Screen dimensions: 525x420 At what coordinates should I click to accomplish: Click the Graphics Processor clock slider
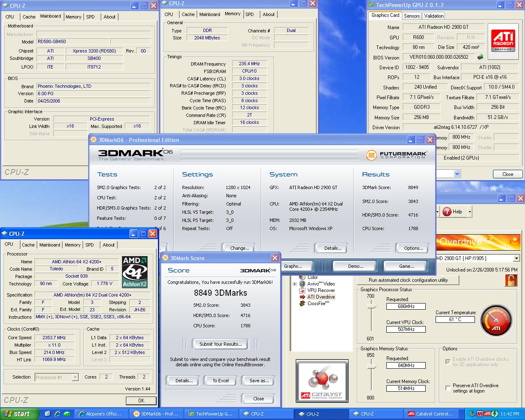click(x=372, y=306)
